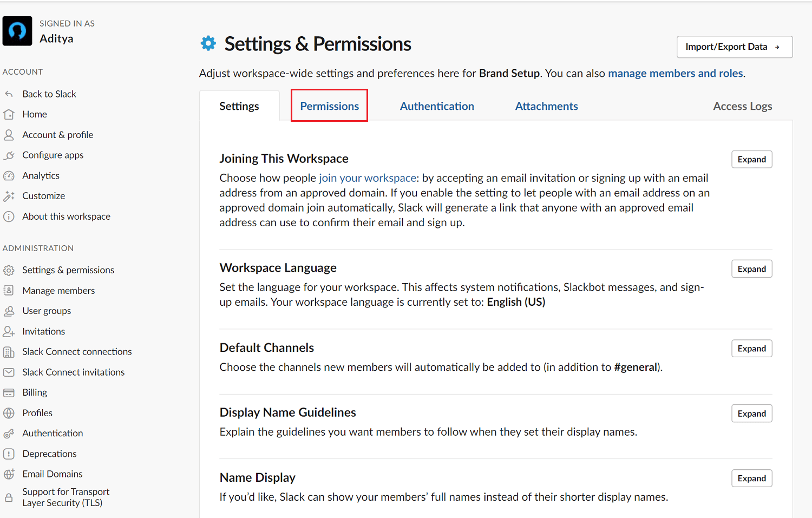
Task: Switch to the Permissions tab
Action: tap(330, 106)
